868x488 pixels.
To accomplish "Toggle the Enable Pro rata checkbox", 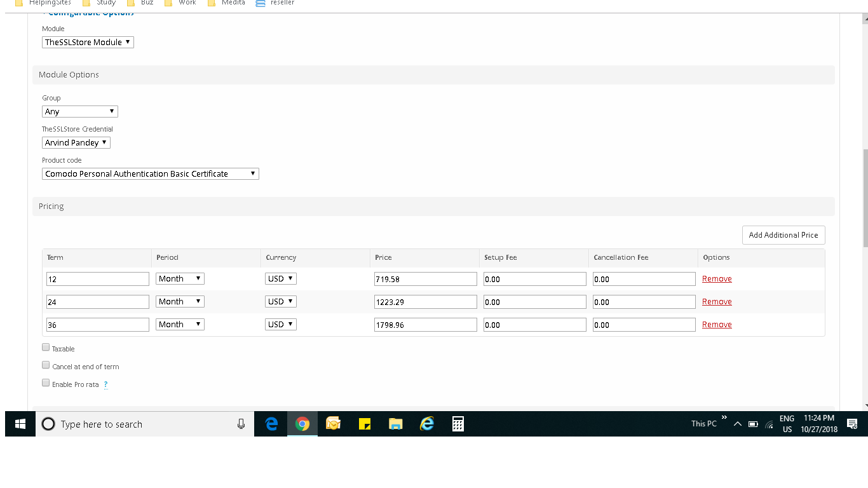I will coord(46,383).
